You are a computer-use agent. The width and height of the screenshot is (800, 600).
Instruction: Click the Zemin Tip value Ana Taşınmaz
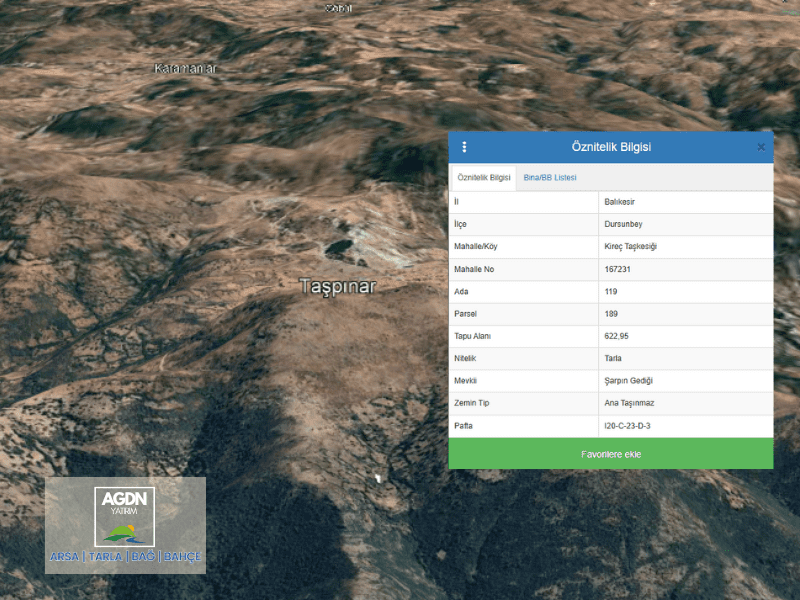pyautogui.click(x=629, y=403)
